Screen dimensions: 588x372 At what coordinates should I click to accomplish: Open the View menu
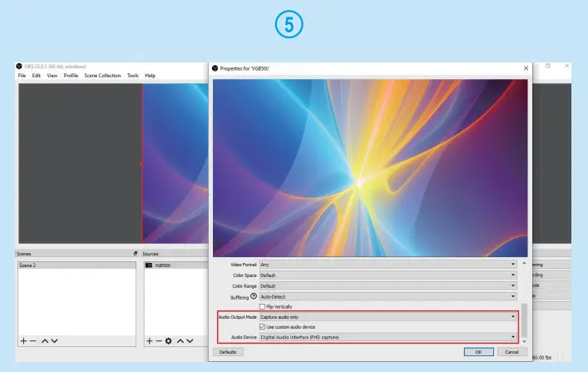pyautogui.click(x=52, y=76)
